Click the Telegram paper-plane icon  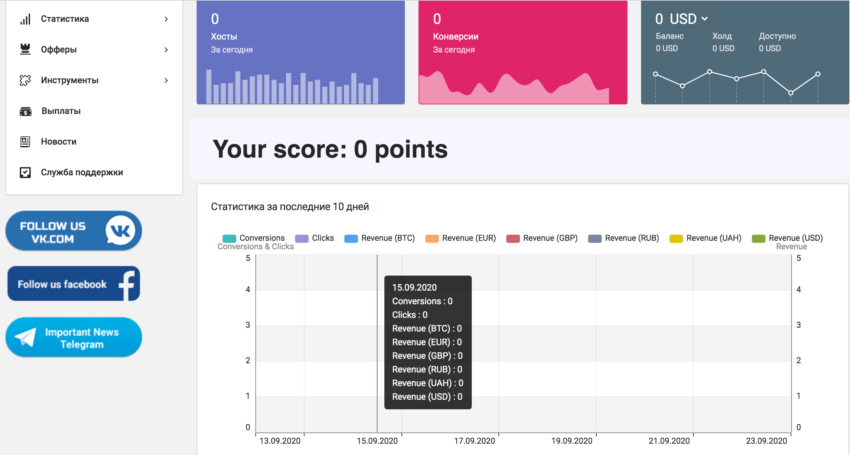click(x=25, y=337)
